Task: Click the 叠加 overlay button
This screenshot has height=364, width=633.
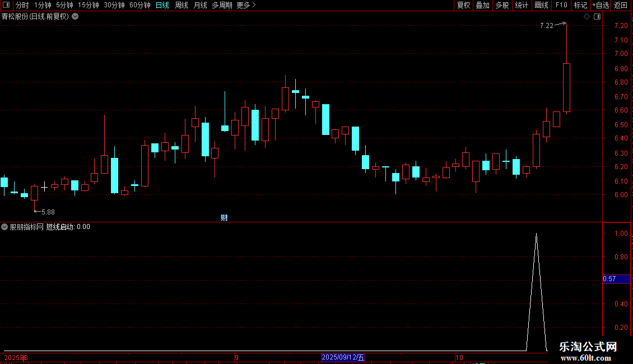Action: click(482, 5)
